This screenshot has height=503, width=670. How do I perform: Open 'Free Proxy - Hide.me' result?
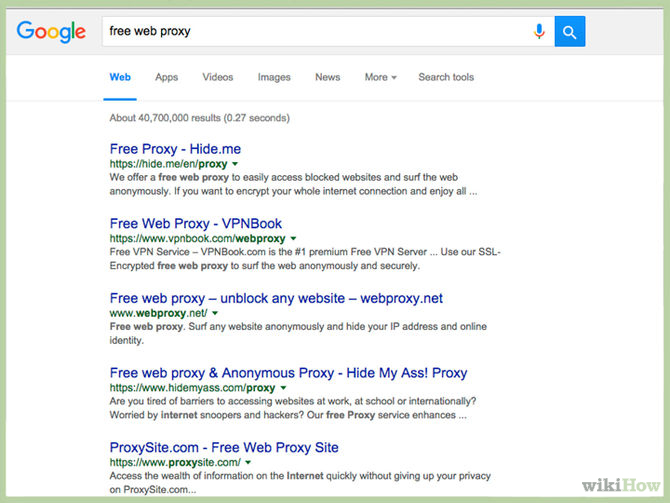click(175, 149)
